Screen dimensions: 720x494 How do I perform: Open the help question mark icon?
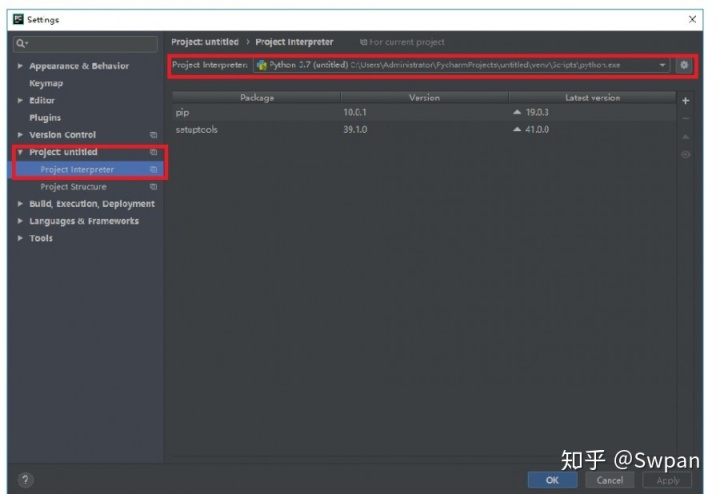[x=25, y=480]
